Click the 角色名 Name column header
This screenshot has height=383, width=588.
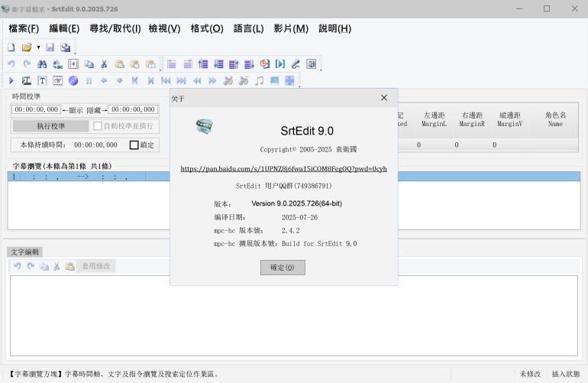(555, 119)
